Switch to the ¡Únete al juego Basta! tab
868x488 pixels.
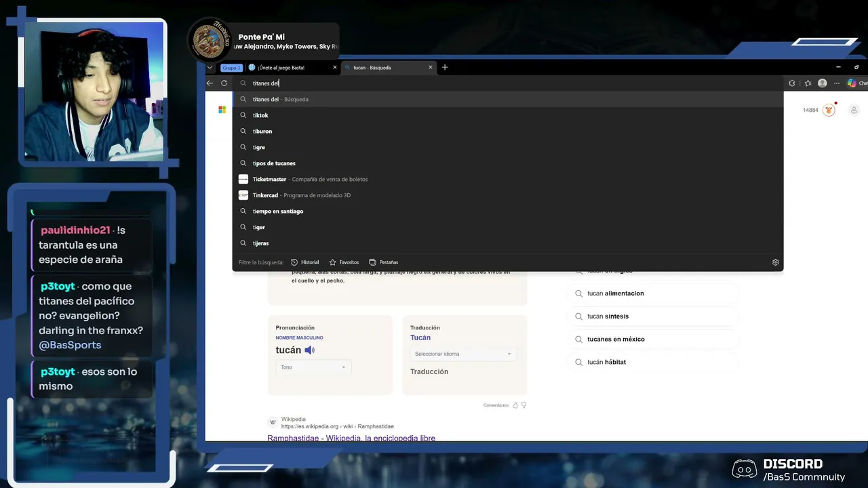coord(292,67)
